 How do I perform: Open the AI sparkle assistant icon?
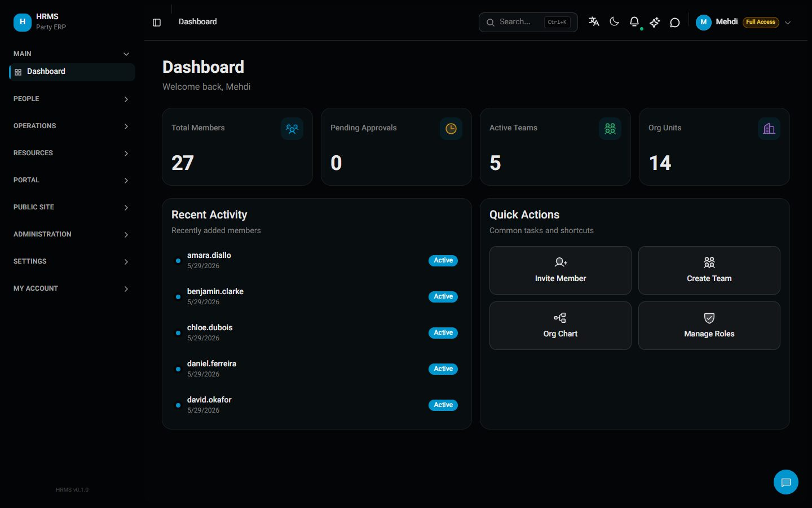coord(655,22)
